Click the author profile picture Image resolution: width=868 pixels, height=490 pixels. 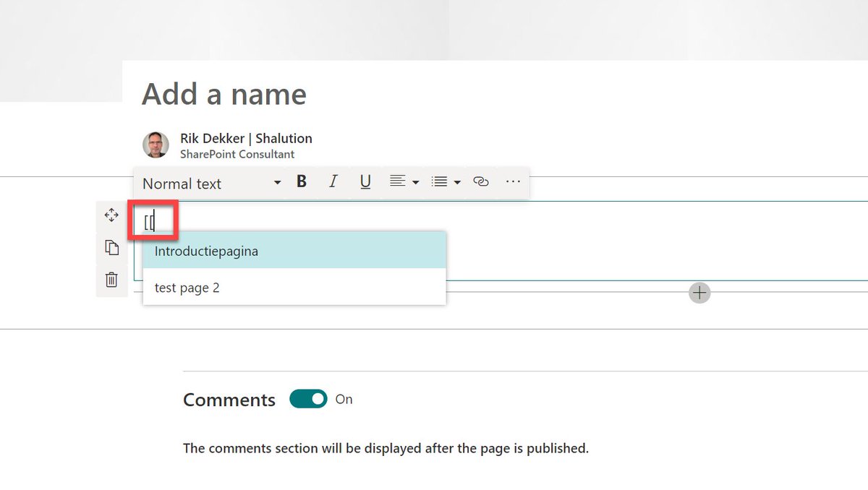click(155, 145)
